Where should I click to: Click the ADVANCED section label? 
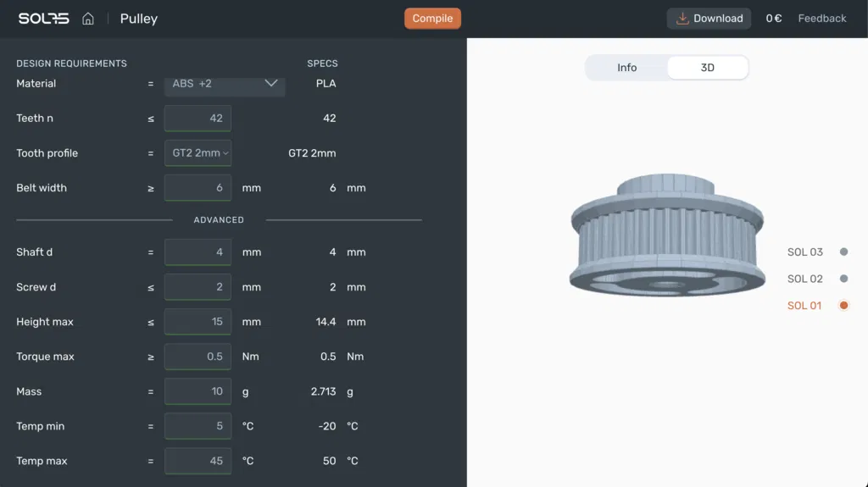click(x=219, y=219)
